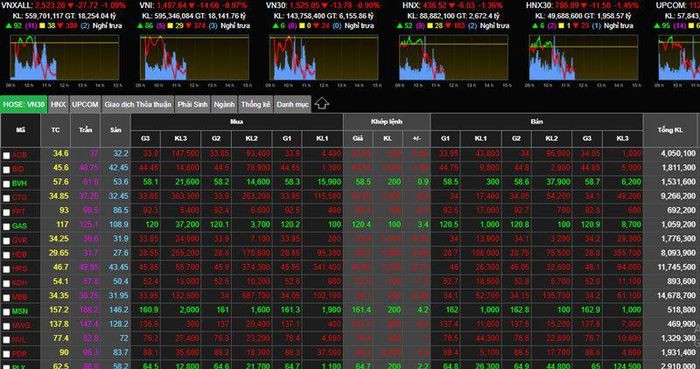Click the Sàn column header

coord(116,130)
